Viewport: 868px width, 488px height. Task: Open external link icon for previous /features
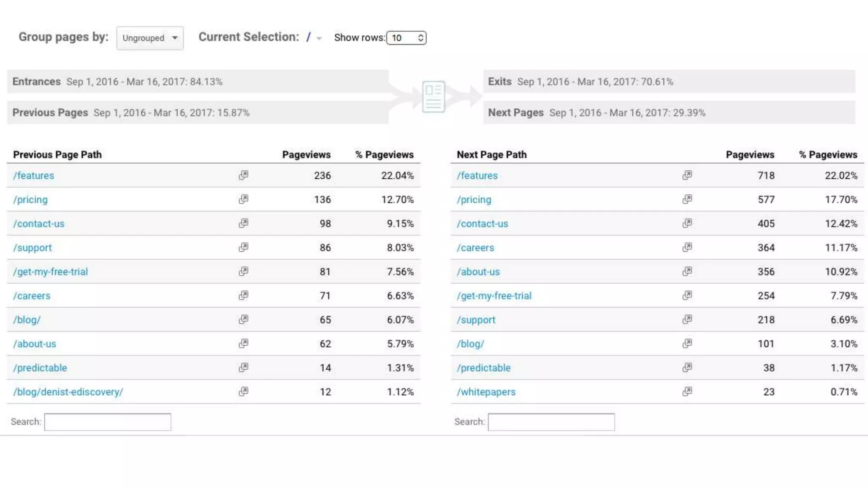243,175
